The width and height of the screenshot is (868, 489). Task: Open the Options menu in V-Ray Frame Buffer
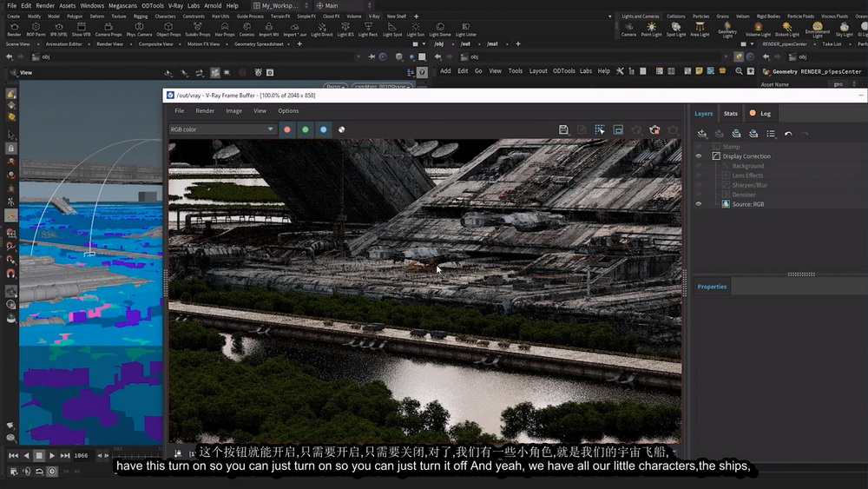pos(288,111)
